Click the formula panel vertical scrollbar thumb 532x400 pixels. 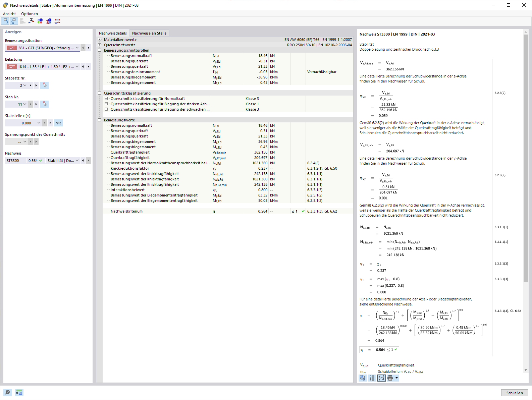click(x=526, y=158)
